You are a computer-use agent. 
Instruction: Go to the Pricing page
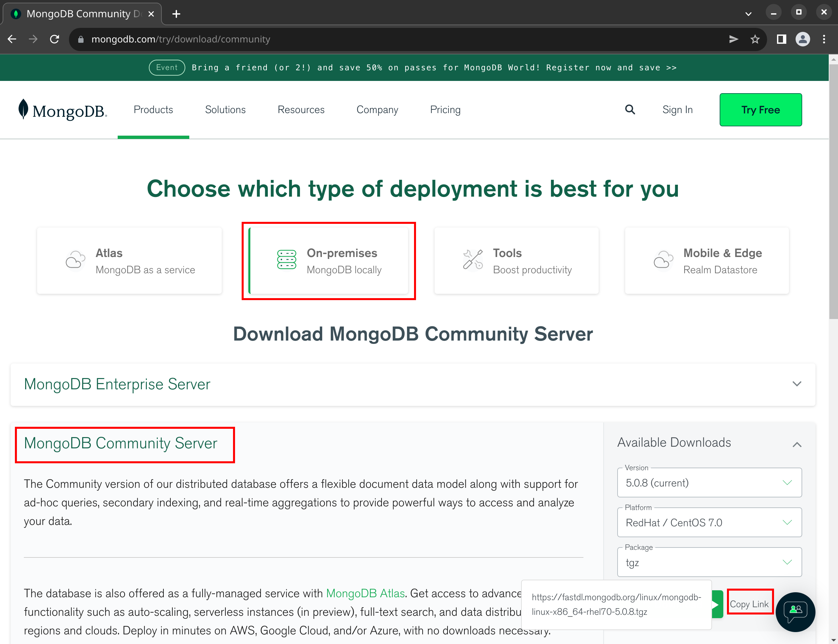[x=445, y=110]
